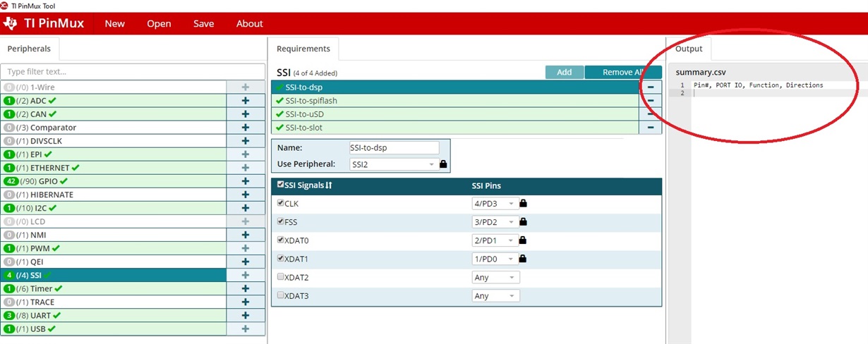This screenshot has width=868, height=344.
Task: Toggle lock icon for FSS pin
Action: (x=524, y=222)
